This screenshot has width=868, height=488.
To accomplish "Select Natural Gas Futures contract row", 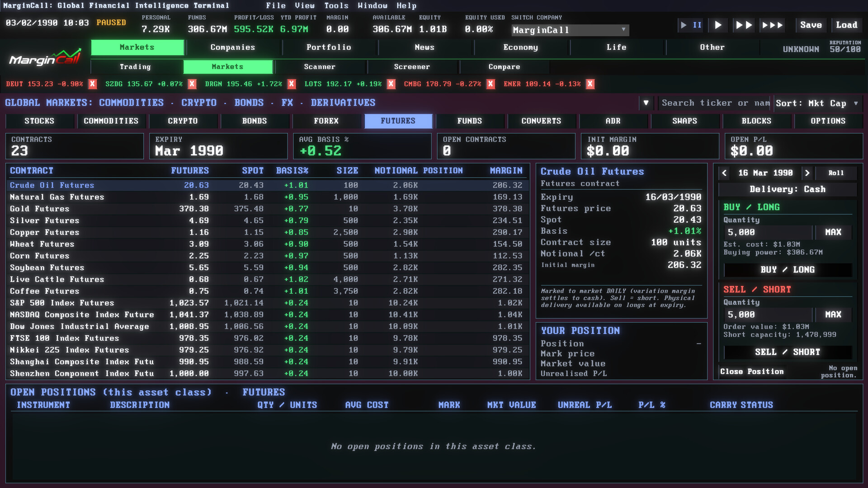I will click(267, 197).
